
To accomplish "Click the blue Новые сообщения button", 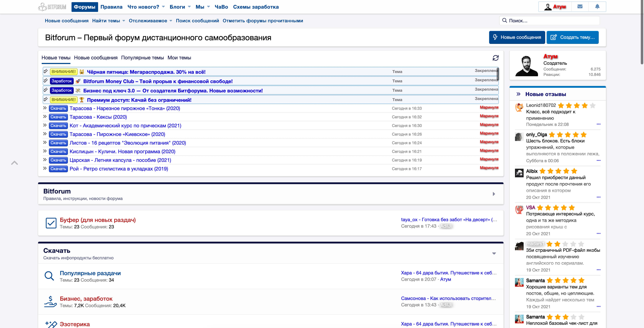I will tap(517, 37).
